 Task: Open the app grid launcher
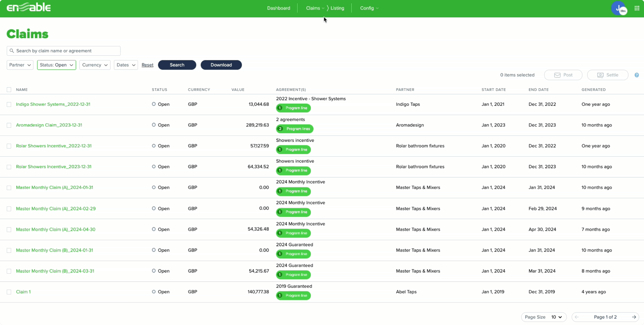point(636,8)
